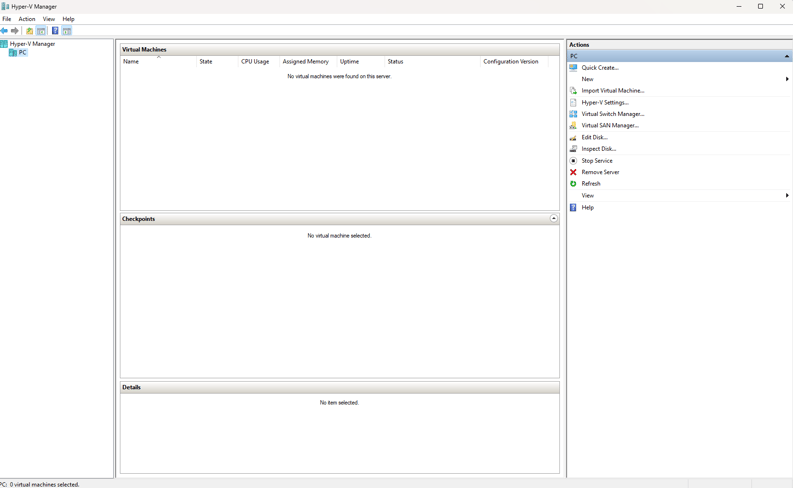Viewport: 793px width, 488px height.
Task: Toggle the Show/Hide Action Pane toolbar icon
Action: pos(67,31)
